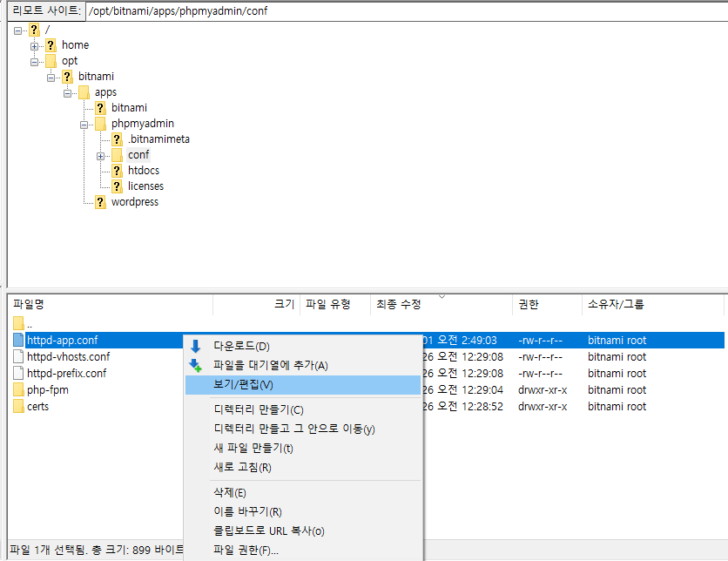The width and height of the screenshot is (728, 561).
Task: Click the httpd-vhosts.conf file icon
Action: tap(18, 356)
